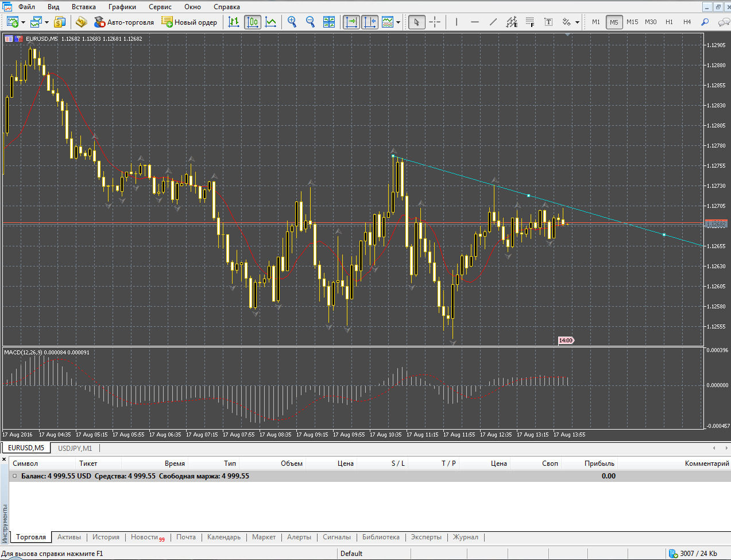Select the crosshair cursor tool
The image size is (731, 560).
point(435,22)
